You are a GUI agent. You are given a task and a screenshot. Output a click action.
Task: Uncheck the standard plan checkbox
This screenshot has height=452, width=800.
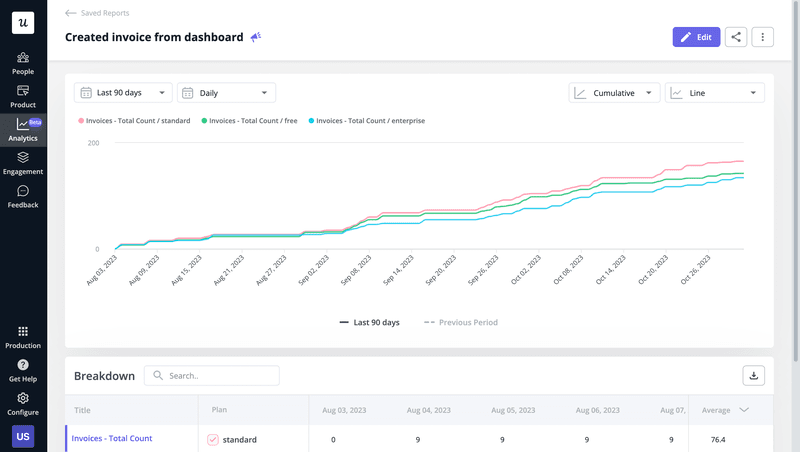coord(213,439)
